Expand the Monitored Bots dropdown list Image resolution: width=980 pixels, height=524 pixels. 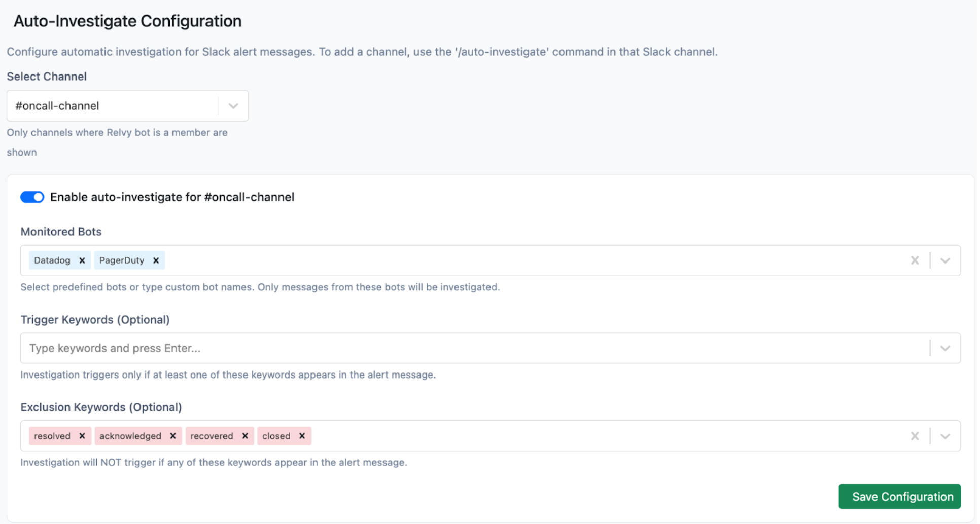click(x=945, y=260)
